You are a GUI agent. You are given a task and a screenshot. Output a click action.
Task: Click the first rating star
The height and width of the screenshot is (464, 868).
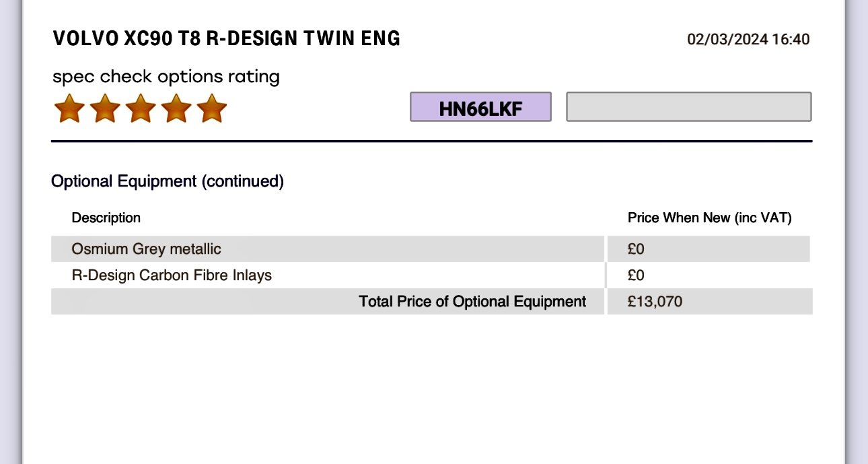click(x=69, y=108)
